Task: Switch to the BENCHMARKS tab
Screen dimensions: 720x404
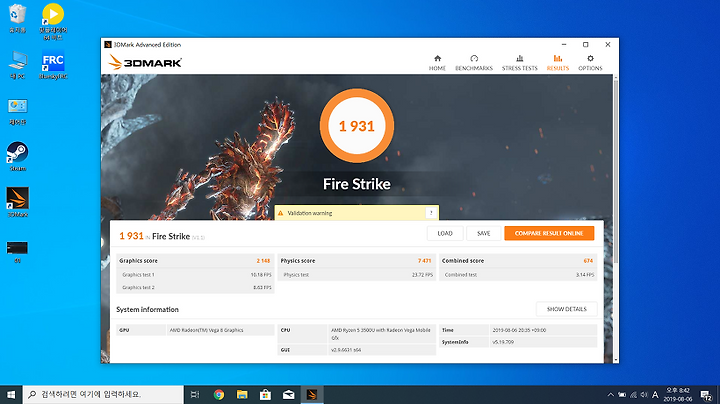Action: [x=474, y=62]
